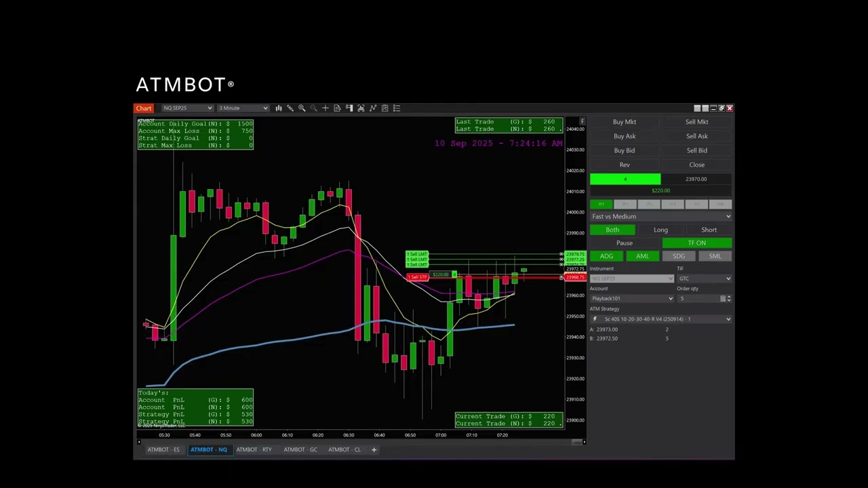Toggle the AML button

[642, 256]
